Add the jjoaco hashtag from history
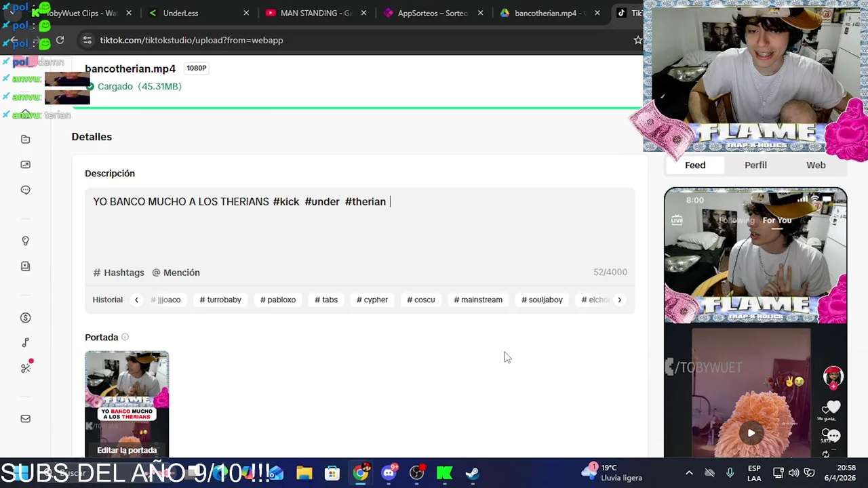 (165, 300)
